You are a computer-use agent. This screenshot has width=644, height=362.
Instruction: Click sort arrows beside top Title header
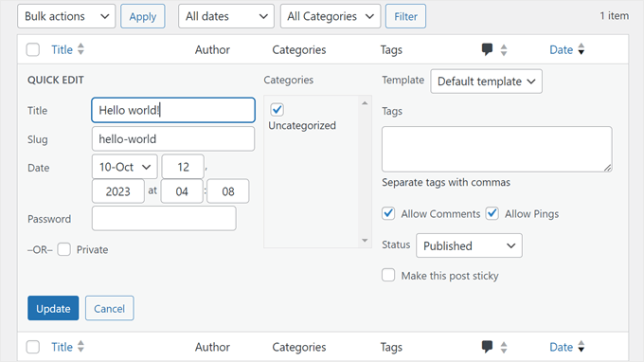80,49
